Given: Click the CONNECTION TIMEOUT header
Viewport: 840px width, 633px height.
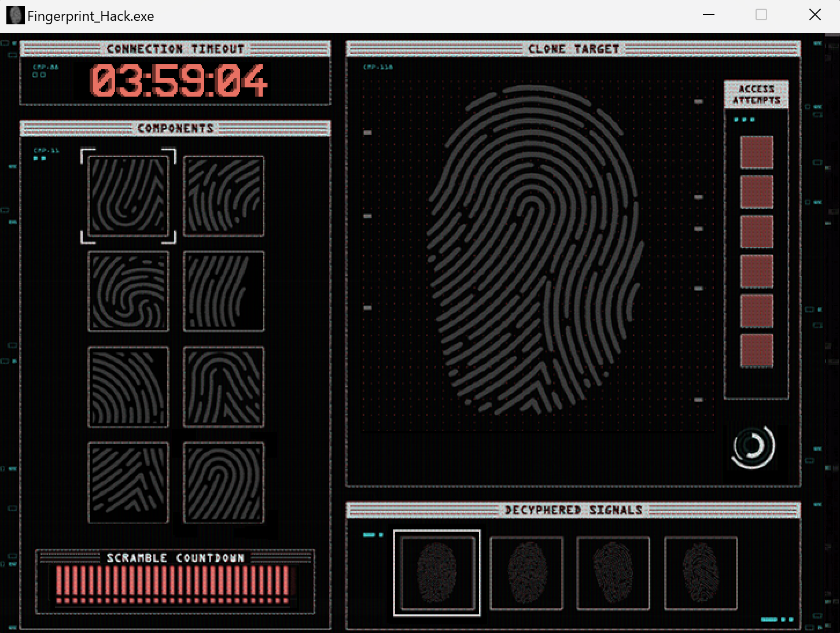Looking at the screenshot, I should (x=175, y=49).
